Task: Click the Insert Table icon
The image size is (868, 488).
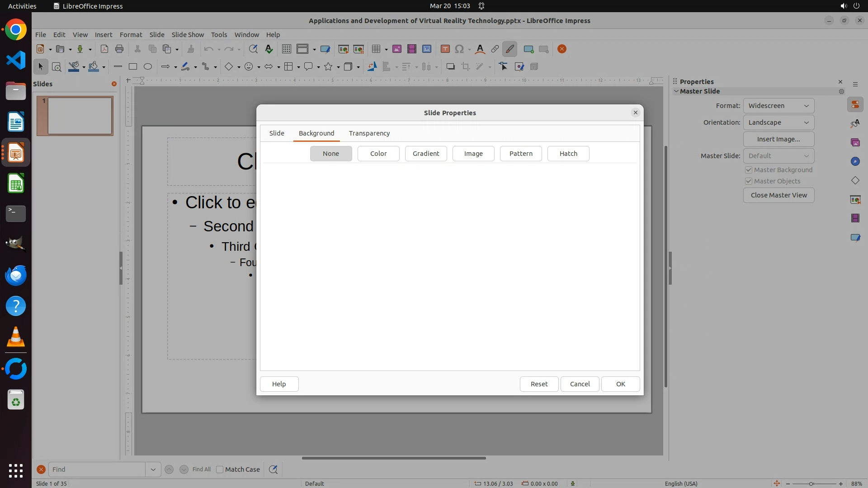Action: (376, 49)
